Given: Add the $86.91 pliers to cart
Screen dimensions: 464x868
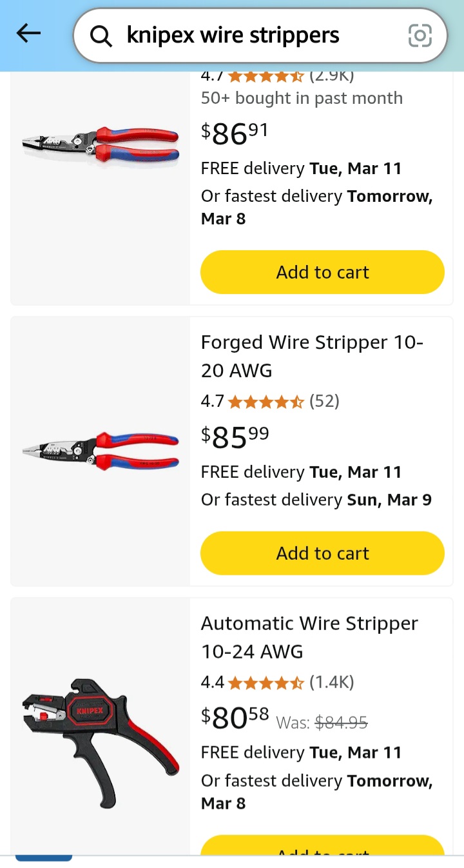Looking at the screenshot, I should coord(322,272).
